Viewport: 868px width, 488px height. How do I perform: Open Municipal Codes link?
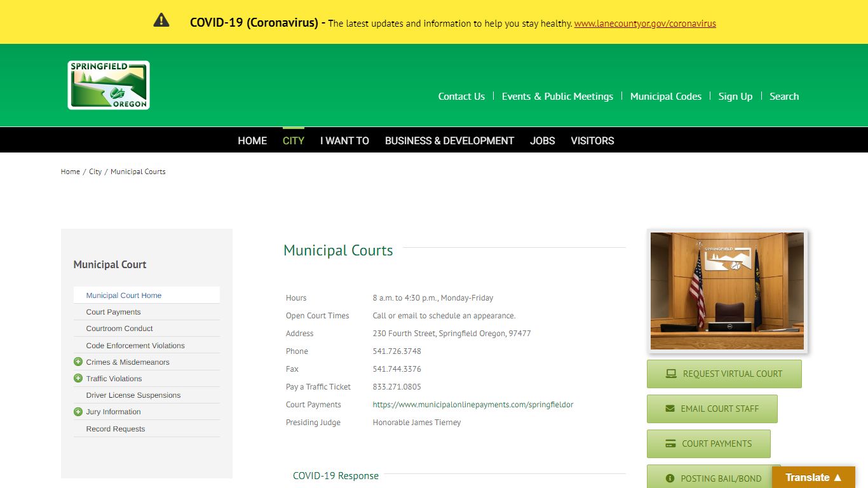click(x=666, y=97)
